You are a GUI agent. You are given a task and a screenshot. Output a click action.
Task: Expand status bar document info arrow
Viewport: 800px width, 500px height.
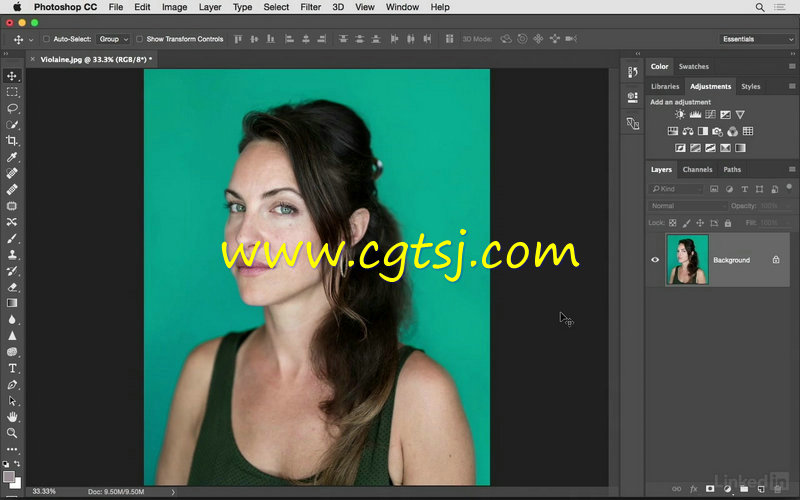coord(173,492)
